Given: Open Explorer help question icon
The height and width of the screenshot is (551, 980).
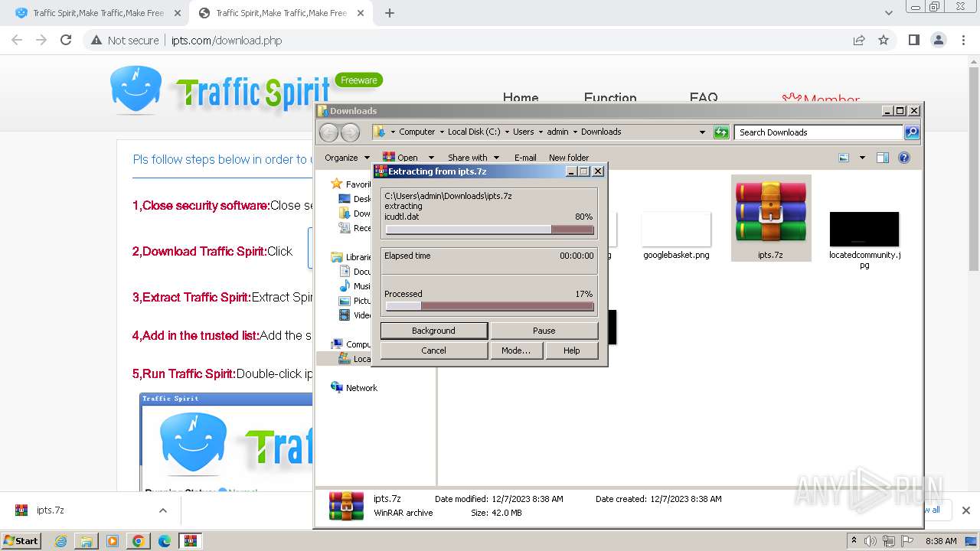Looking at the screenshot, I should pos(904,158).
